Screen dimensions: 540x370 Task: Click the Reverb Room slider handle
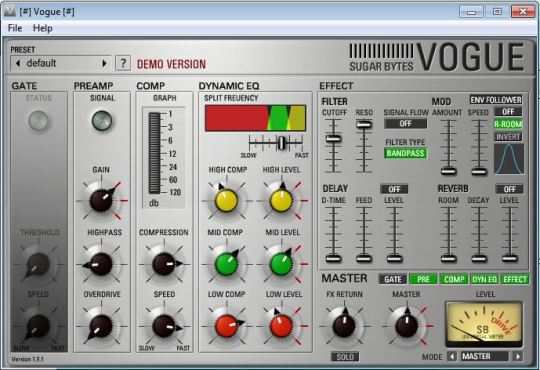[448, 258]
